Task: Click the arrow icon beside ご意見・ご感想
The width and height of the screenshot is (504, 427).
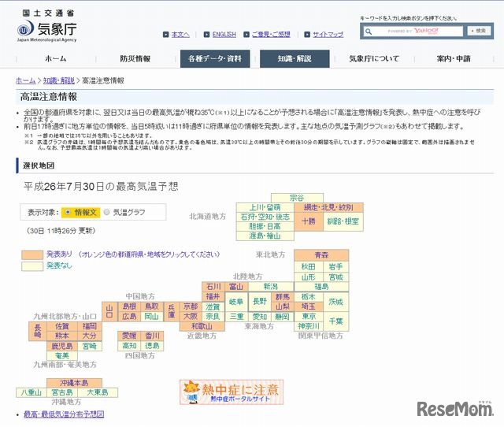Action: (246, 35)
